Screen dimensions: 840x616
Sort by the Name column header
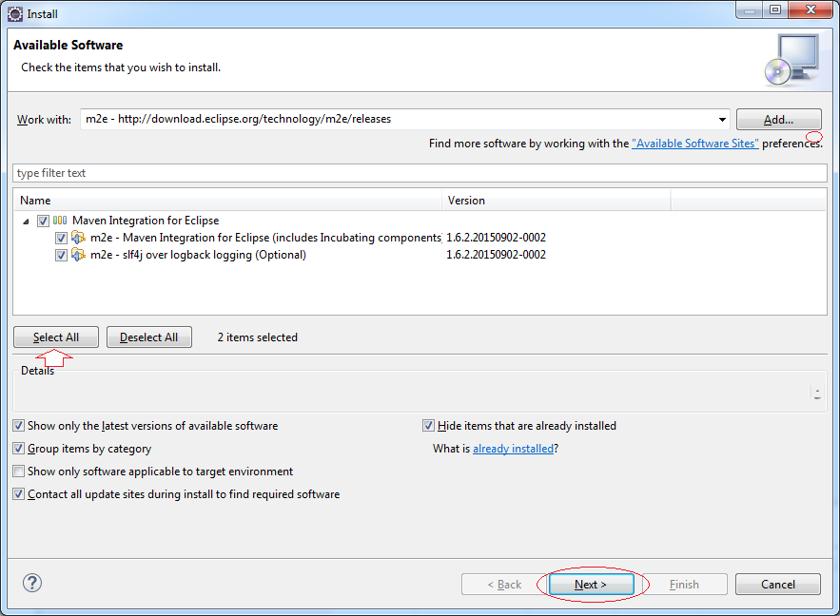(x=227, y=201)
